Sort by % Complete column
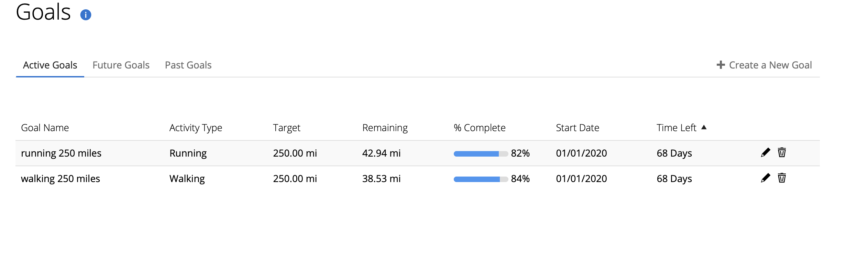868x265 pixels. (x=479, y=128)
